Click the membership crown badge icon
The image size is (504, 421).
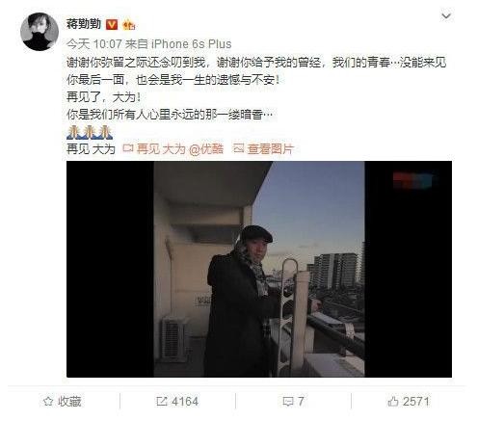129,24
